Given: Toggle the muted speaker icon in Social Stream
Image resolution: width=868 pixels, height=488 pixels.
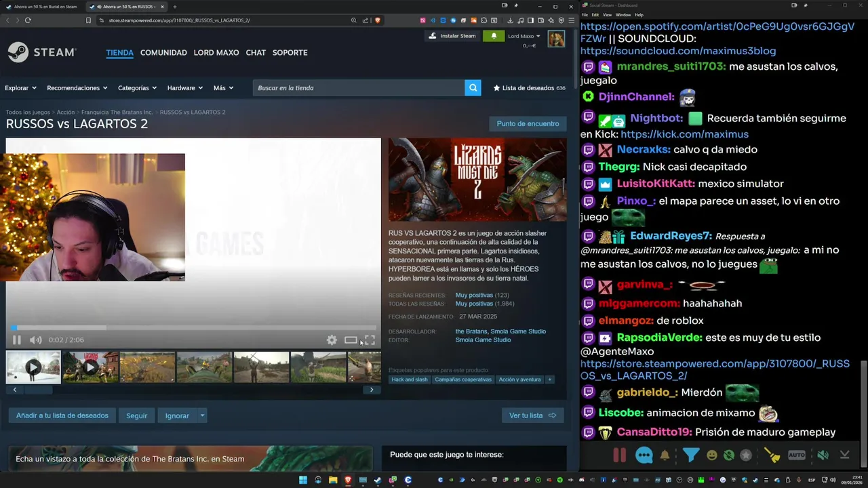Looking at the screenshot, I should pyautogui.click(x=822, y=455).
